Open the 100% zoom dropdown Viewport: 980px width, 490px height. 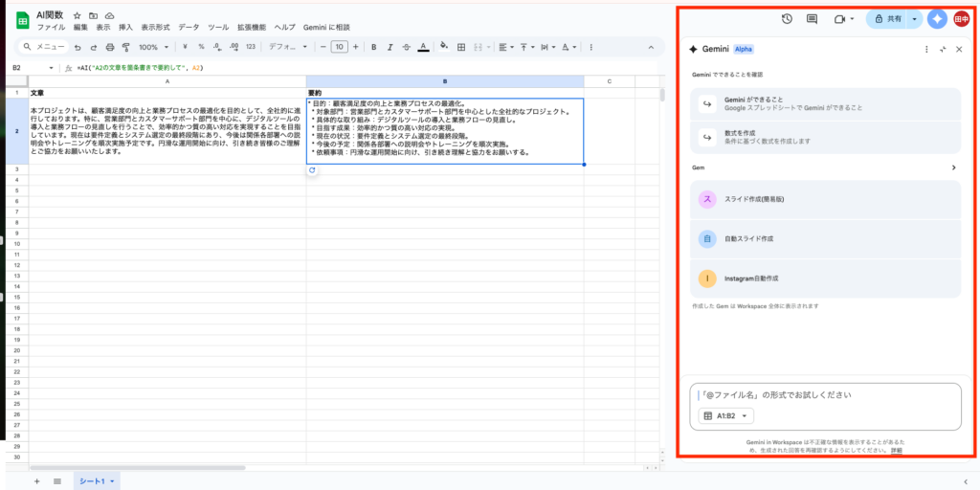click(x=152, y=46)
